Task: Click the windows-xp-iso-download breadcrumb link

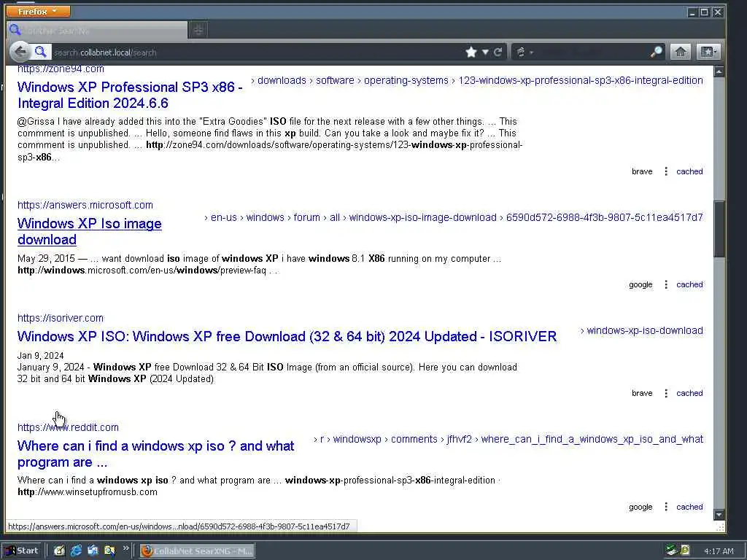Action: [645, 330]
